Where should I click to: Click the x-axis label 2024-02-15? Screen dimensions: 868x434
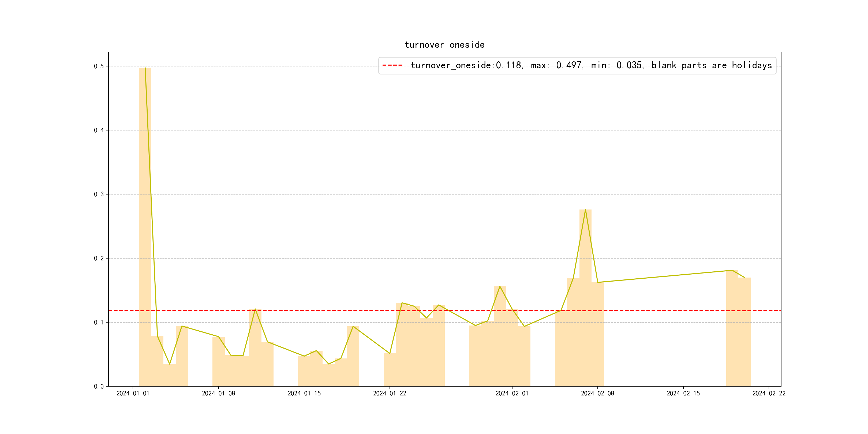tap(683, 394)
